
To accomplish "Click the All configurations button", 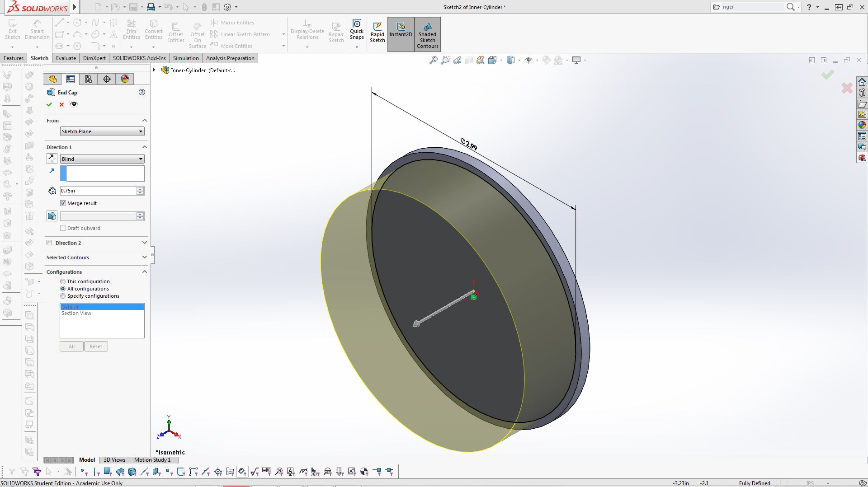I will point(71,347).
